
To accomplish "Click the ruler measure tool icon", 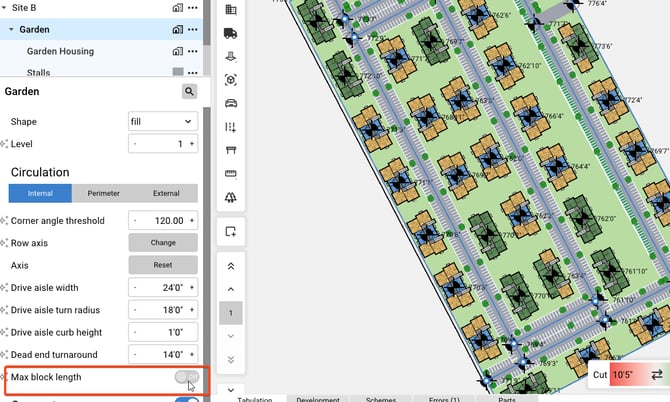I will coord(231,174).
